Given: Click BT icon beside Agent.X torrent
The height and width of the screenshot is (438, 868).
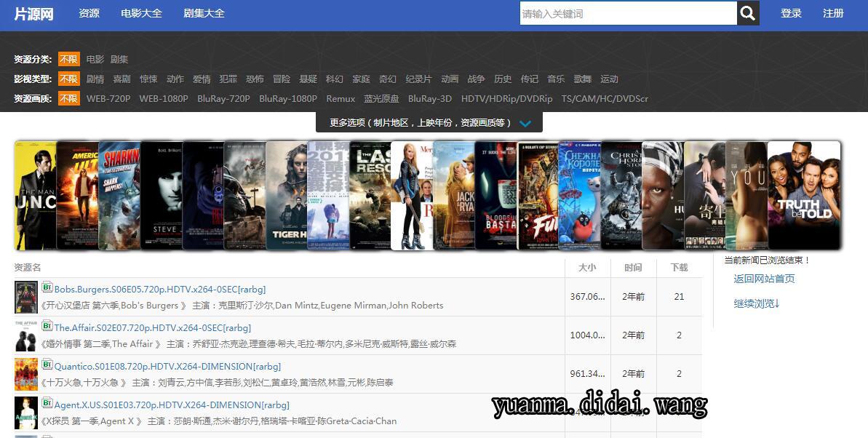Looking at the screenshot, I should point(47,403).
